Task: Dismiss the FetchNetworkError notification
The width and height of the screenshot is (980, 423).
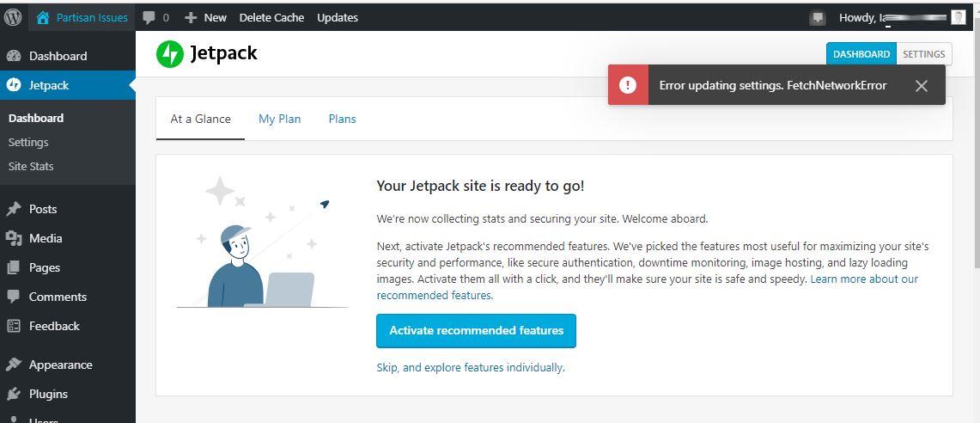Action: click(922, 85)
